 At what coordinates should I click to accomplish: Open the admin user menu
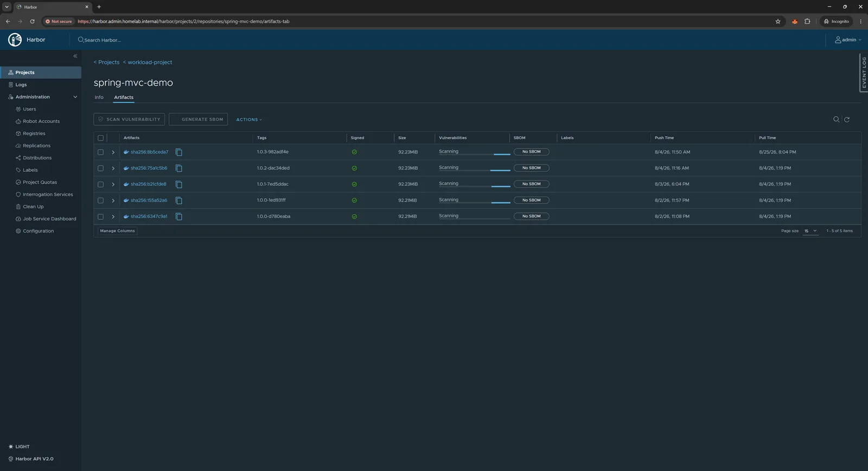(848, 40)
